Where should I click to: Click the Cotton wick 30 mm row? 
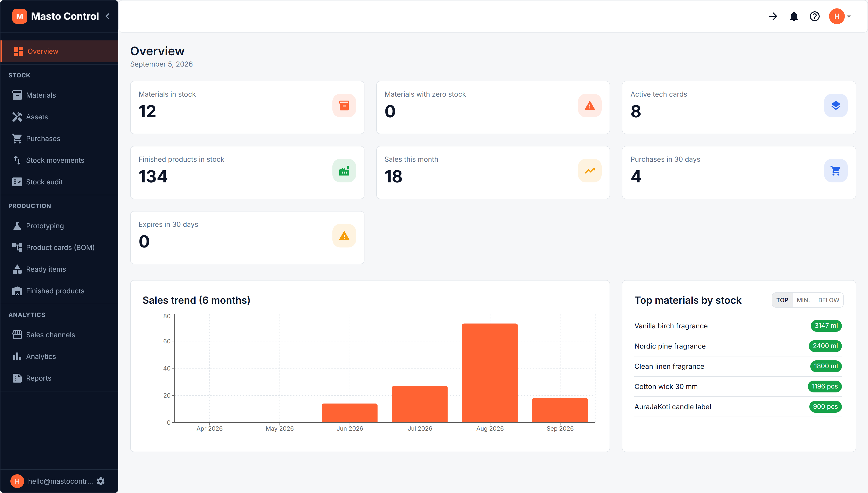pos(738,386)
